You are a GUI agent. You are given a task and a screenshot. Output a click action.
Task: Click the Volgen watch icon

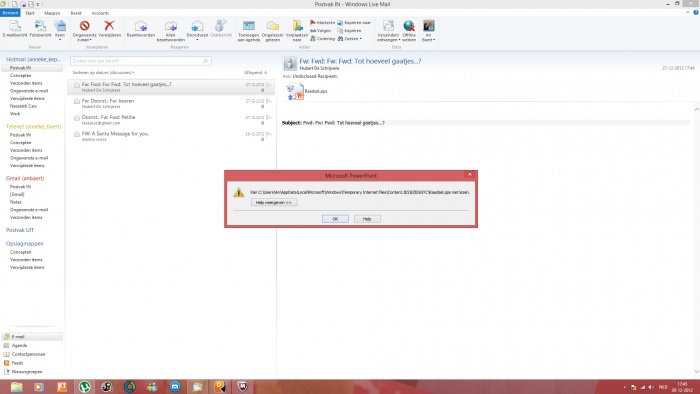click(313, 30)
